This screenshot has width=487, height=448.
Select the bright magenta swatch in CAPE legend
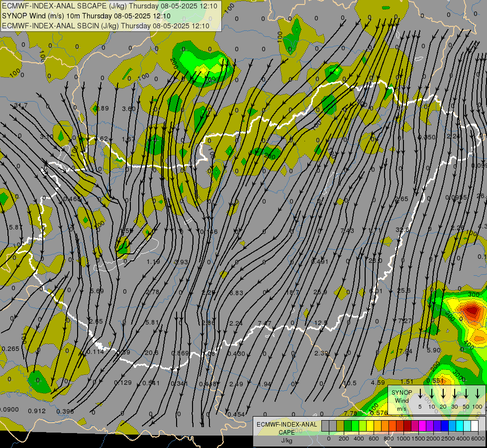[x=422, y=426]
